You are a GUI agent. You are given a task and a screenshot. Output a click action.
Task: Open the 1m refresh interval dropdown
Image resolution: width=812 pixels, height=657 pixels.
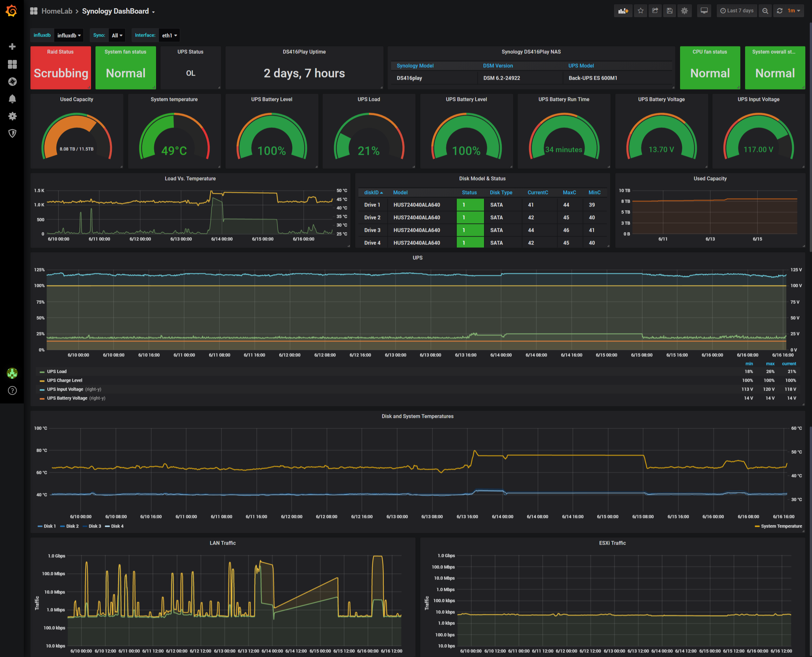pos(794,11)
